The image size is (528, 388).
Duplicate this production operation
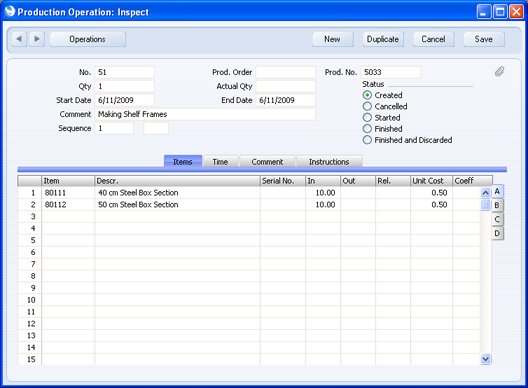[x=383, y=39]
